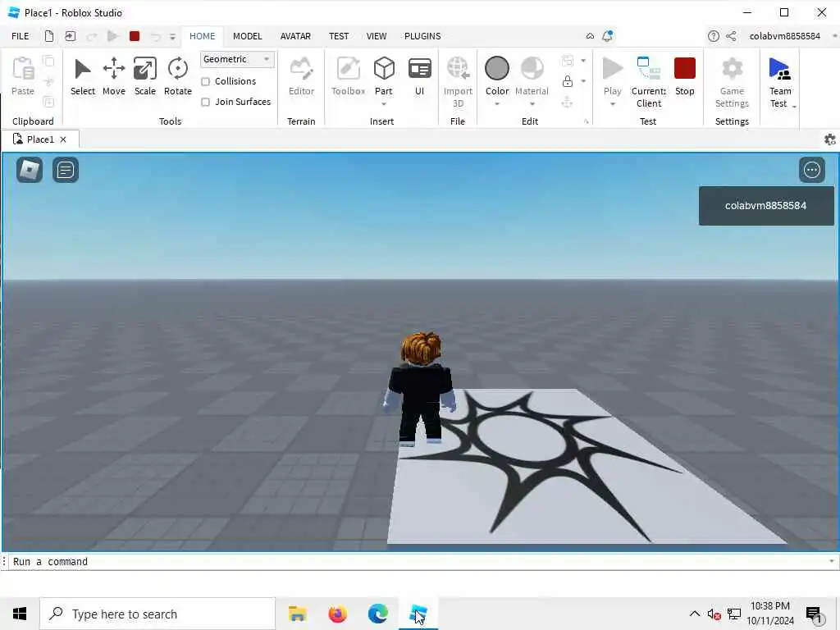Switch to the MODEL ribbon tab

point(248,36)
